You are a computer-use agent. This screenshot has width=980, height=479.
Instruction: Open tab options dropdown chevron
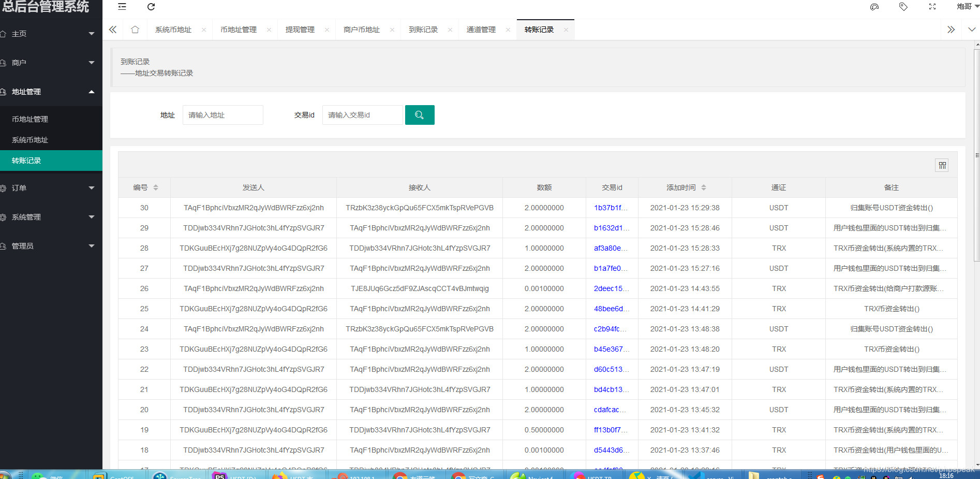[x=972, y=30]
